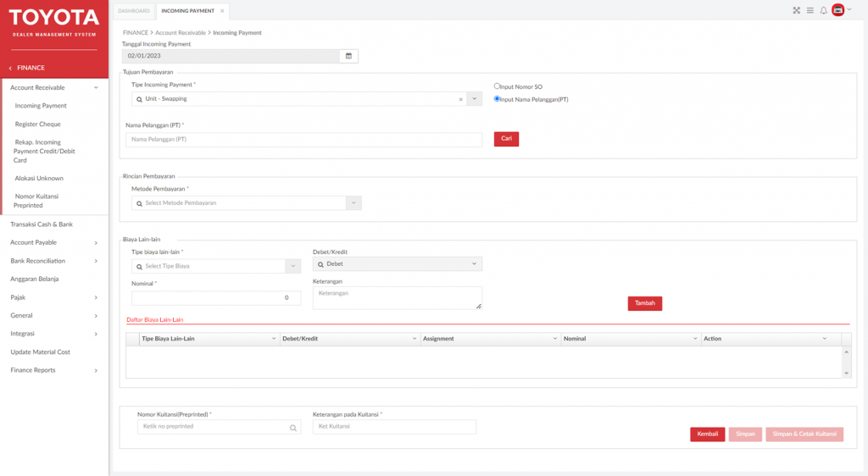Open Alokasi Unknown menu item
Screen dimensions: 868x476
coord(39,179)
